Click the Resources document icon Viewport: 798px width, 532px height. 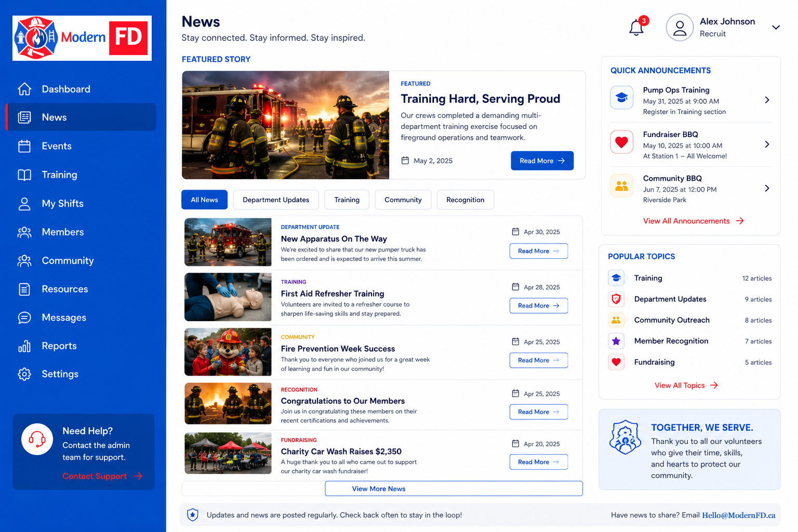click(24, 289)
